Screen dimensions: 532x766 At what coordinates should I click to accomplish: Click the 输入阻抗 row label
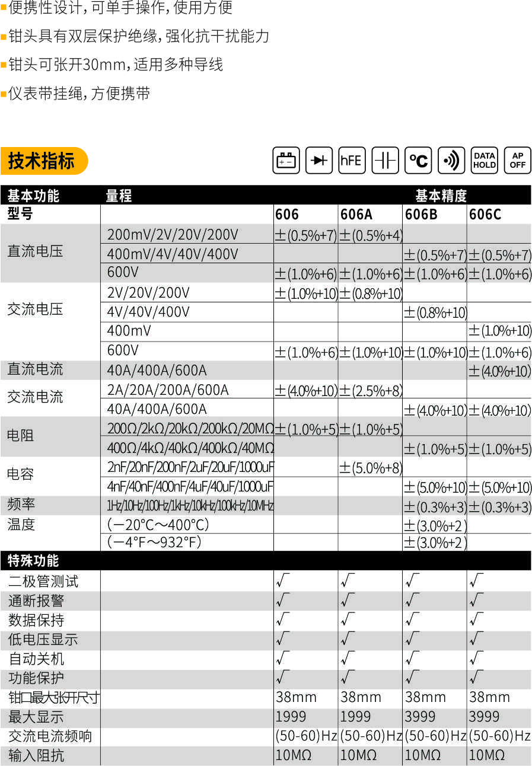(36, 755)
